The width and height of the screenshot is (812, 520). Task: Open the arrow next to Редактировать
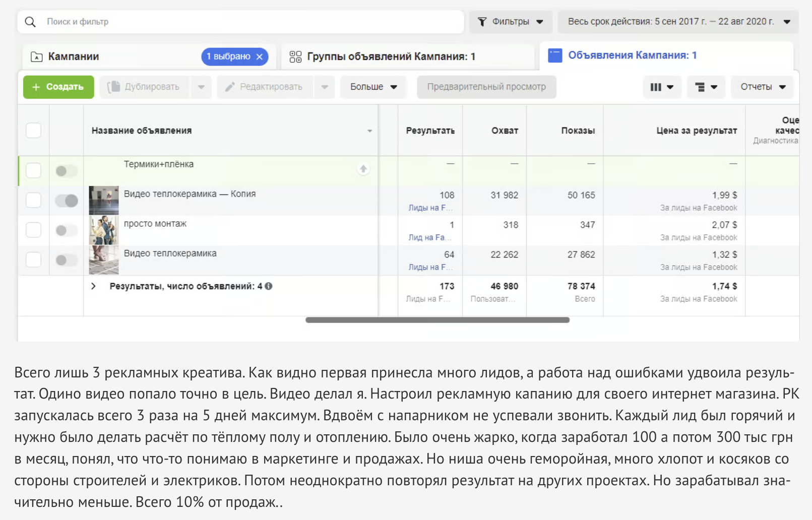click(325, 87)
